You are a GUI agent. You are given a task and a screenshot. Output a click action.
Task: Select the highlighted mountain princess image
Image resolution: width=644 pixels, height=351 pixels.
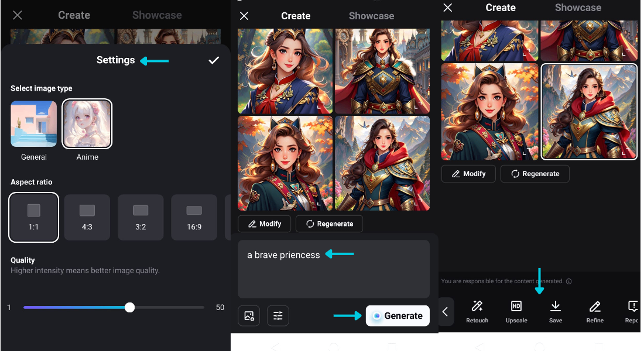click(589, 112)
